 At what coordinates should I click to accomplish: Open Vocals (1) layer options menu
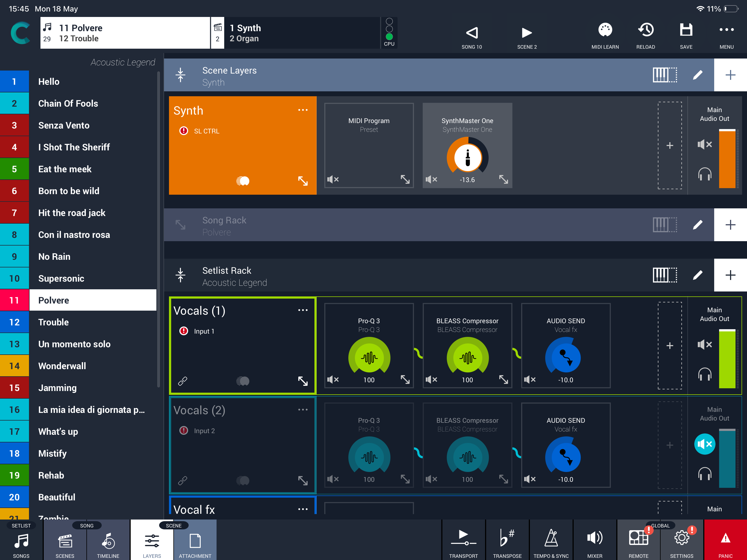pos(303,310)
